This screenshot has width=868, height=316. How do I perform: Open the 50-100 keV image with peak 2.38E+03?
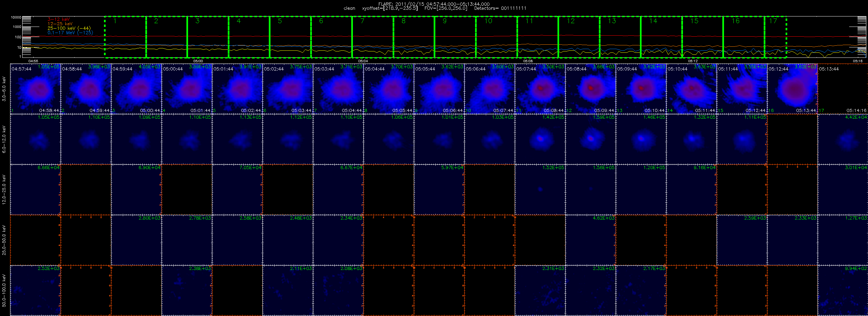[x=187, y=290]
